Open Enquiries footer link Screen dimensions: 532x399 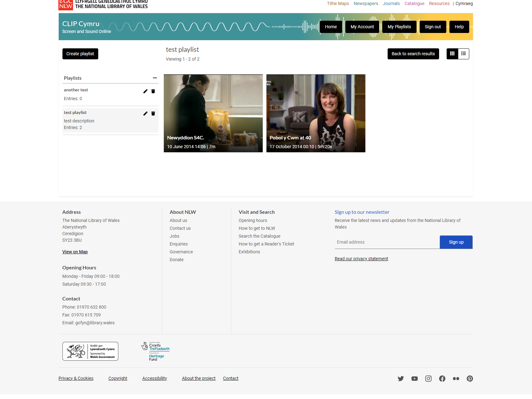tap(179, 244)
